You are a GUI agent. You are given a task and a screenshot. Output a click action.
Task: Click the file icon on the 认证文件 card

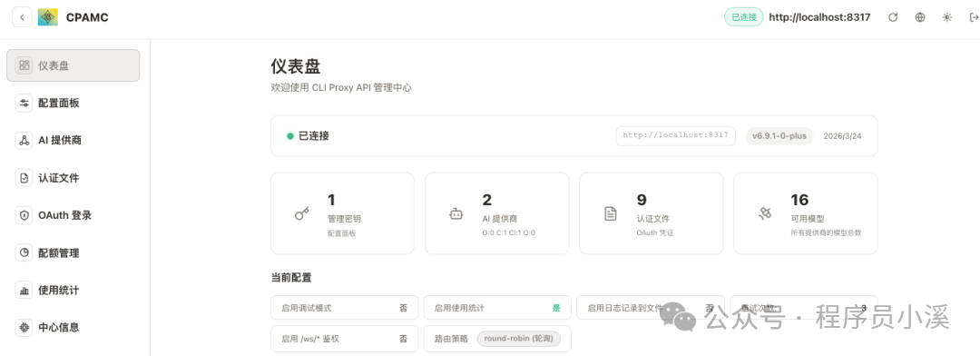coord(611,214)
